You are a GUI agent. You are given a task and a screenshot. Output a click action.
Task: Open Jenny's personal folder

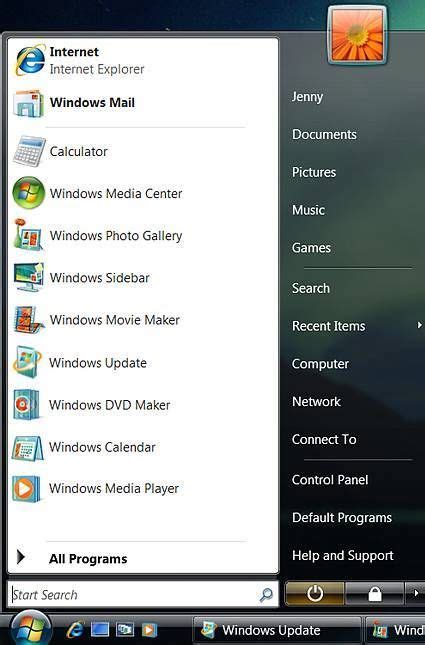[x=307, y=97]
